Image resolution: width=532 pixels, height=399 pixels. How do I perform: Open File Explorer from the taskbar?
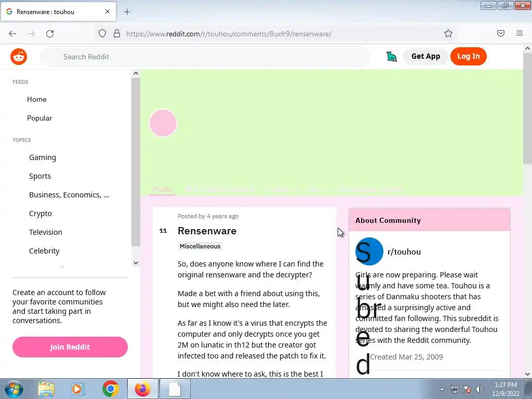click(x=46, y=389)
